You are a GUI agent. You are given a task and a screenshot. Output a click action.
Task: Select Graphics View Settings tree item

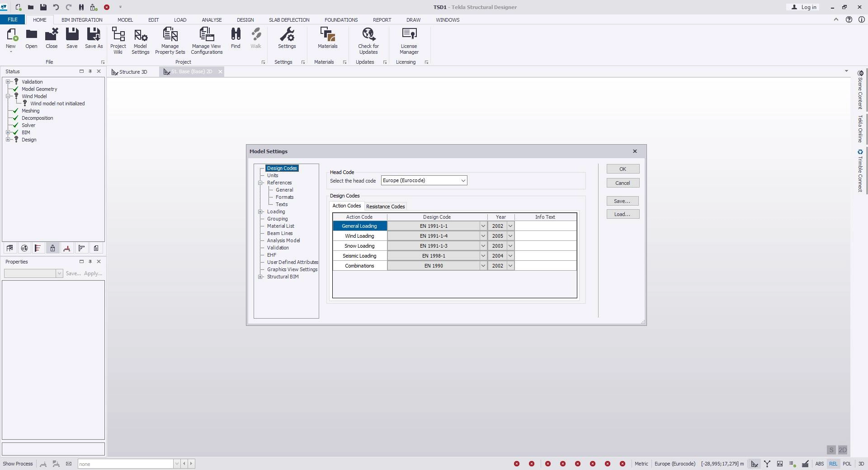click(292, 269)
